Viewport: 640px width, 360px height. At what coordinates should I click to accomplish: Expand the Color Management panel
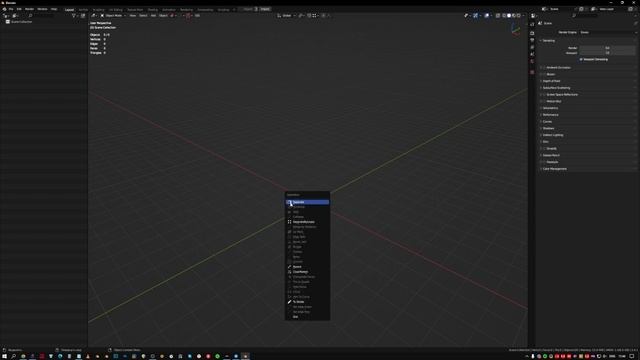pyautogui.click(x=555, y=169)
